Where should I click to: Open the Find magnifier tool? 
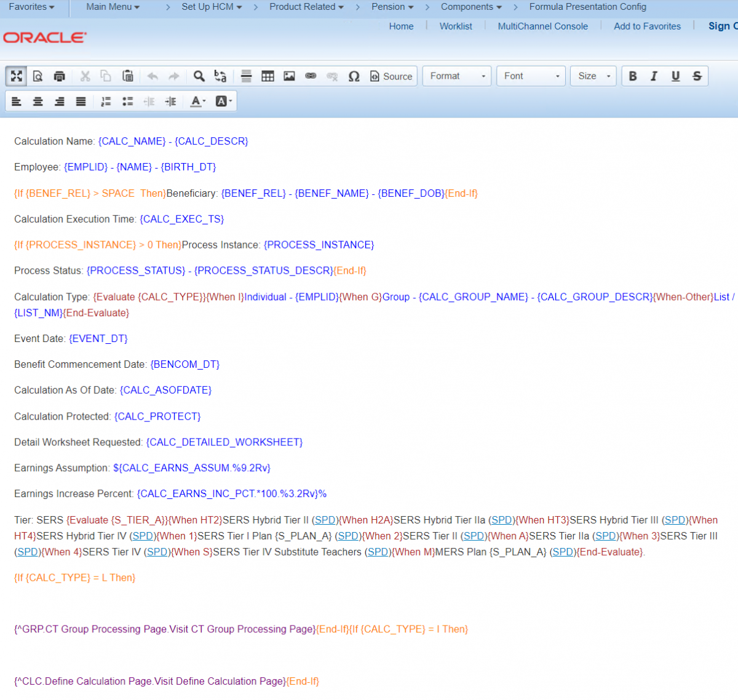pos(199,76)
